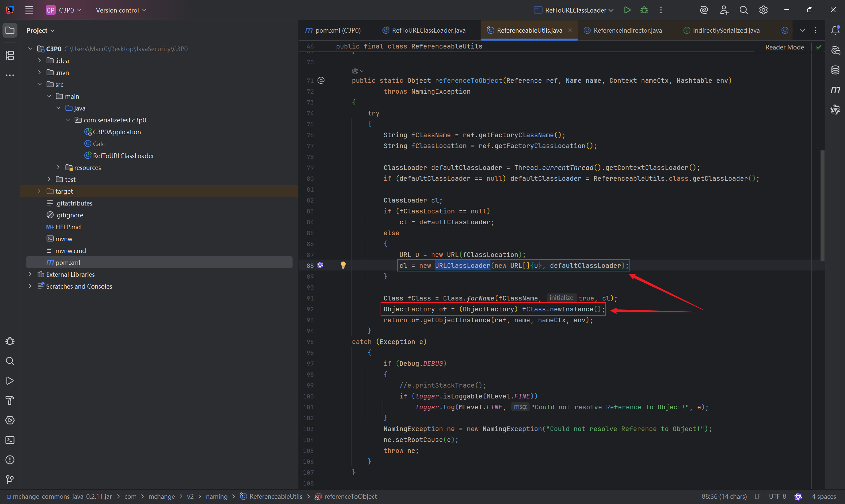Change UTF-8 file encoding in status bar
This screenshot has height=504, width=845.
click(777, 496)
